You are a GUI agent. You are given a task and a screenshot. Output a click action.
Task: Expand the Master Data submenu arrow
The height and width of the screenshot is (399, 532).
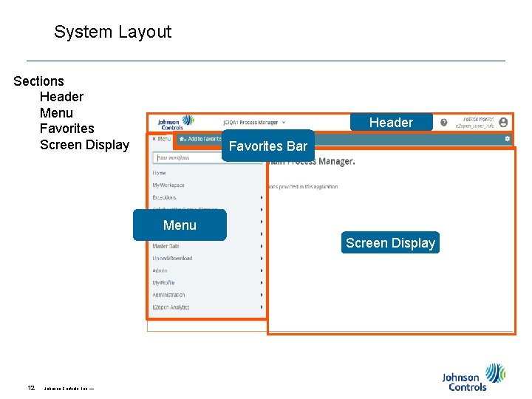click(262, 246)
